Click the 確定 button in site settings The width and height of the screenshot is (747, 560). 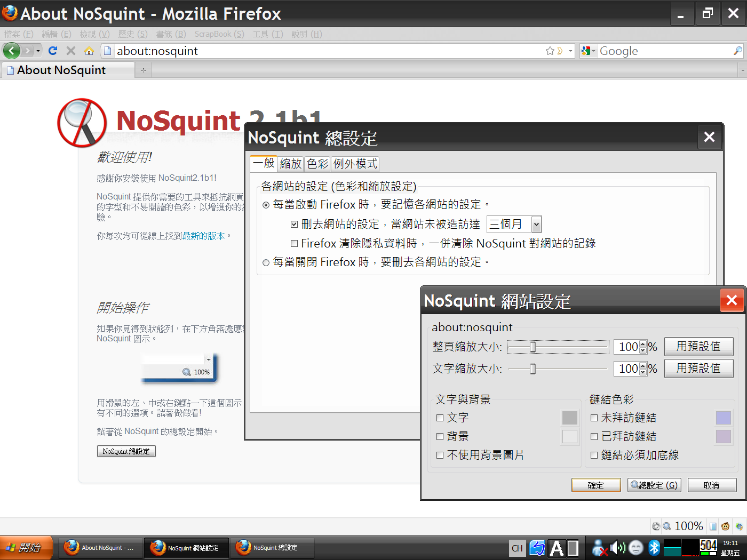(596, 485)
